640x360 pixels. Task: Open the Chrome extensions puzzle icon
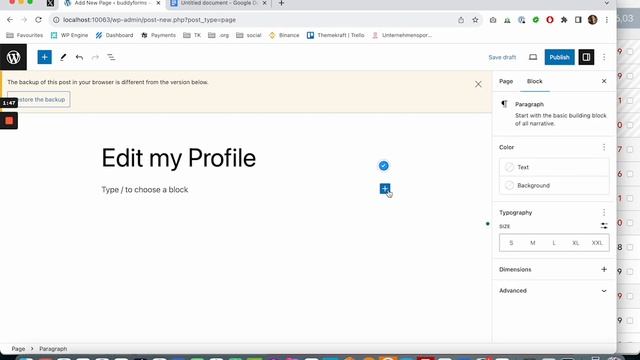pos(564,20)
